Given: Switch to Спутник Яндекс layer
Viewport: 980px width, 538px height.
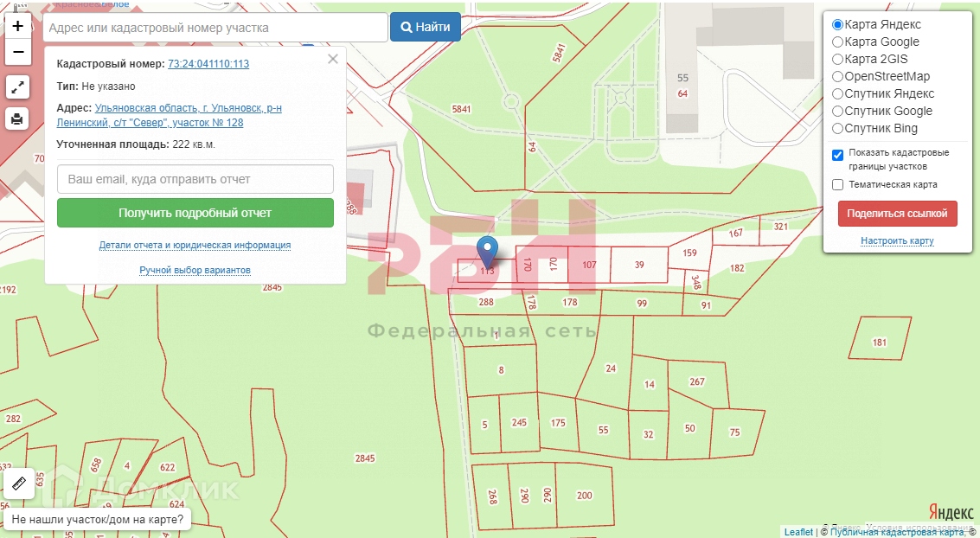Looking at the screenshot, I should click(x=837, y=93).
